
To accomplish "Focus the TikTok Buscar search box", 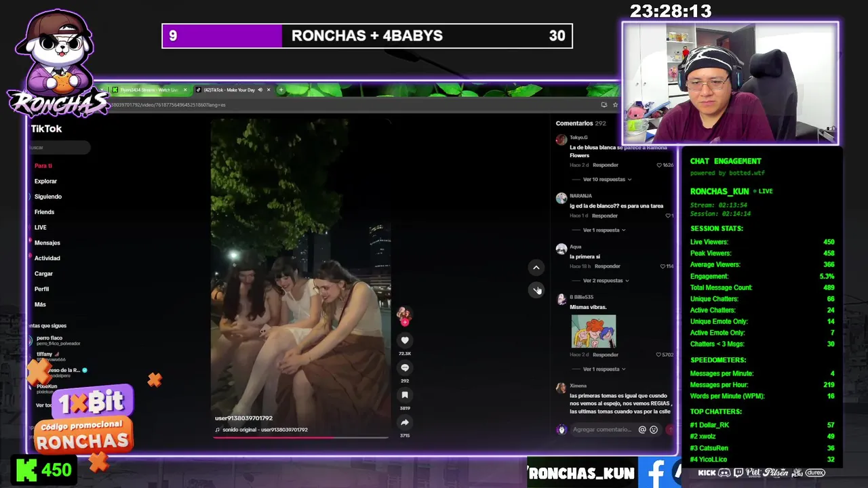I will tap(60, 148).
